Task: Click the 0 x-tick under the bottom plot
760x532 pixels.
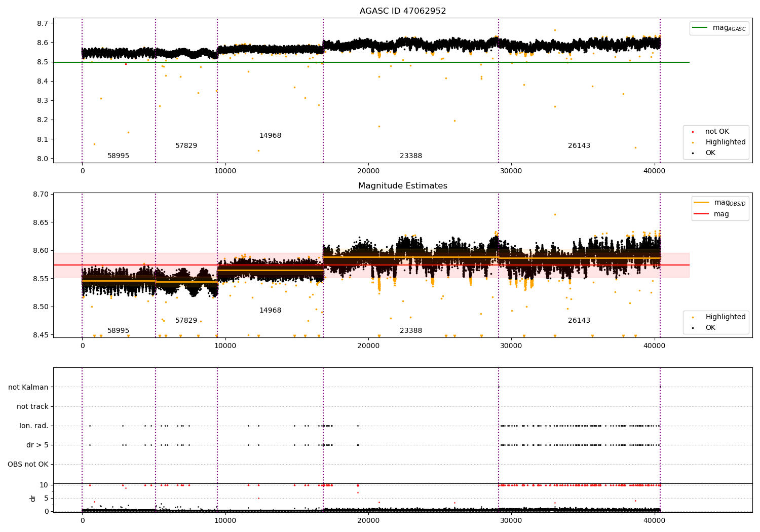Action: click(x=82, y=520)
